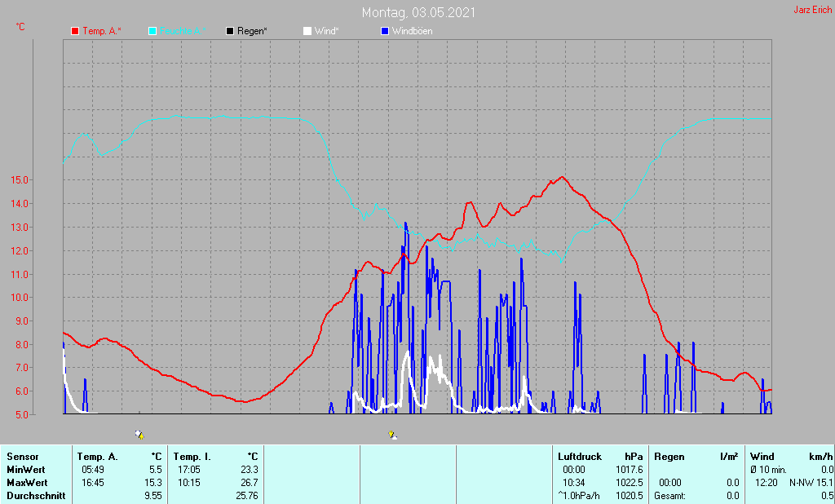This screenshot has width=835, height=504.
Task: Select the Wind* legend label
Action: 326,32
